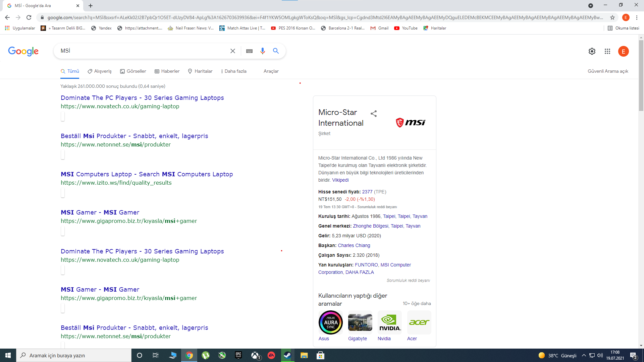Open Google settings gear icon

click(x=592, y=51)
